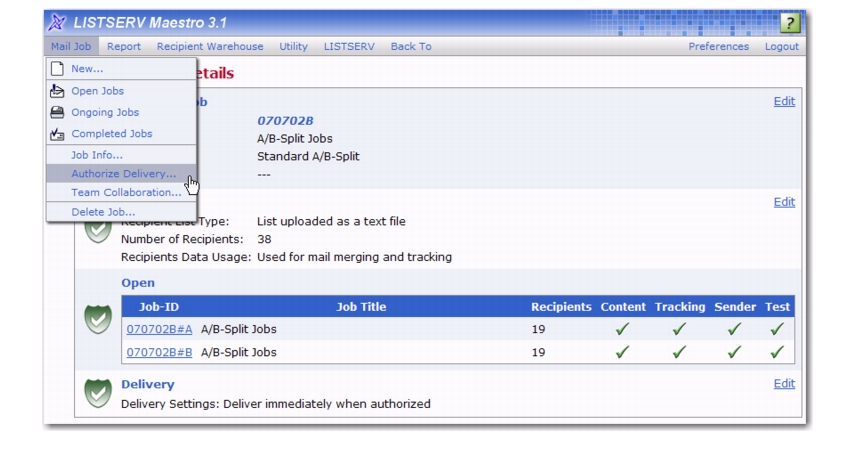
Task: Click Edit link in the recipients section
Action: point(784,202)
